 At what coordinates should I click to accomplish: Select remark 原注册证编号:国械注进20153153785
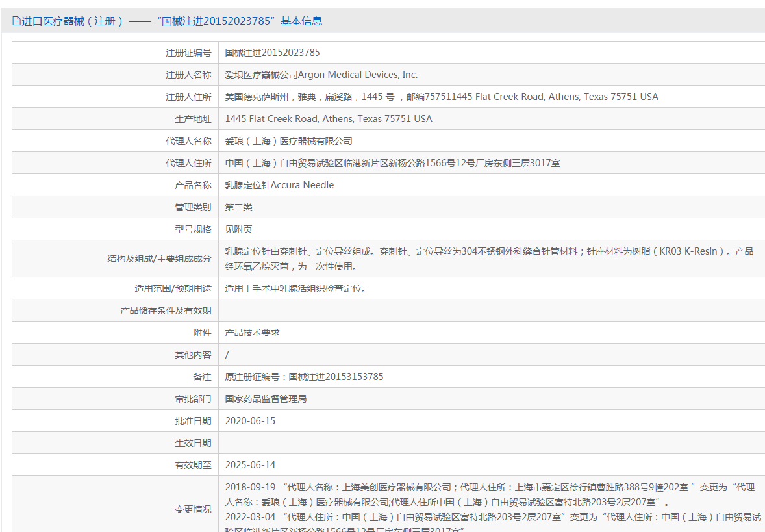pos(304,377)
